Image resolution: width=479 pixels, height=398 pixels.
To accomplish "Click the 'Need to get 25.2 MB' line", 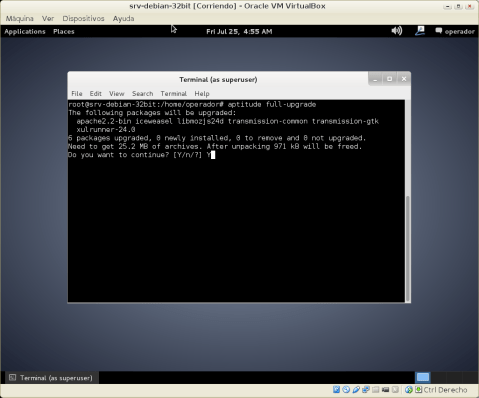I will click(x=215, y=146).
